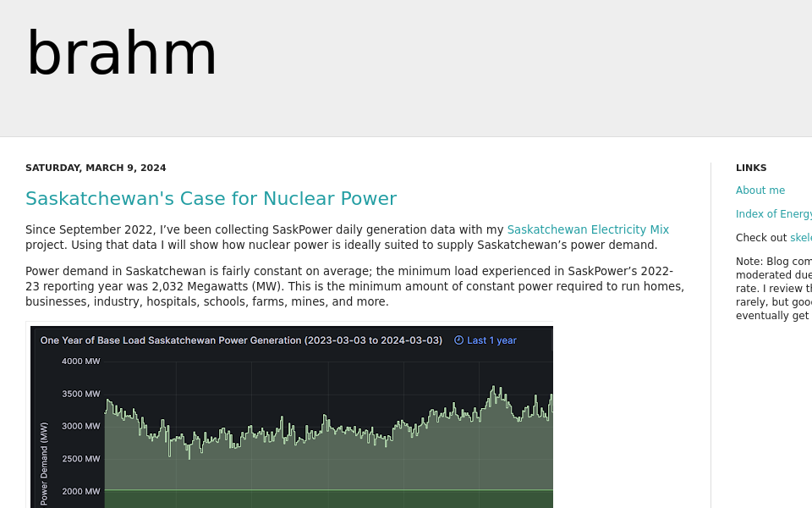This screenshot has height=508, width=812.
Task: Click the paragraph starting "Power demand in Saskatchewan"
Action: pos(354,286)
